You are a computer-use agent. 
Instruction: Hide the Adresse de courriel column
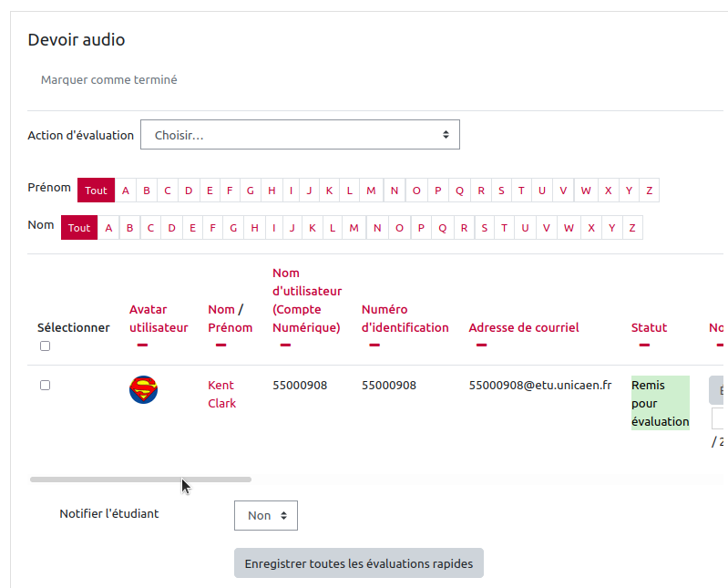(x=481, y=346)
